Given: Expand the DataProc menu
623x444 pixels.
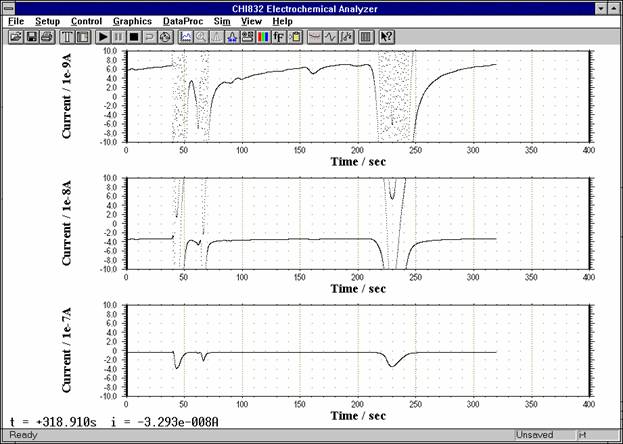Looking at the screenshot, I should pyautogui.click(x=182, y=21).
